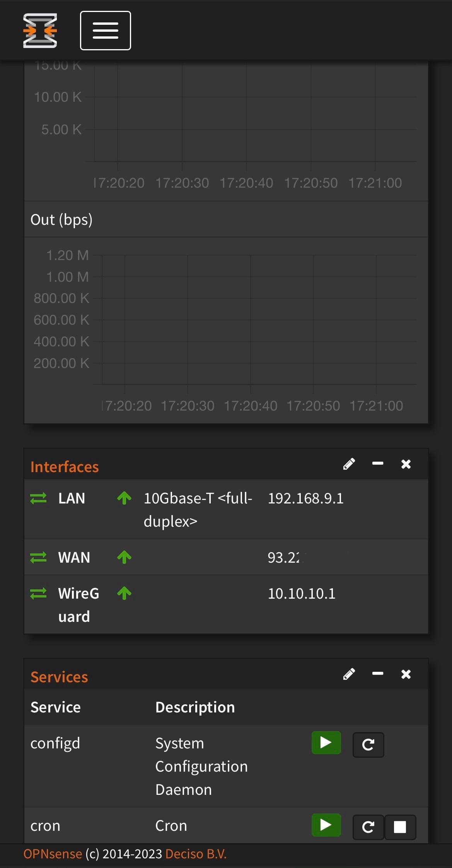452x868 pixels.
Task: Remove the Services widget with X icon
Action: tap(406, 674)
